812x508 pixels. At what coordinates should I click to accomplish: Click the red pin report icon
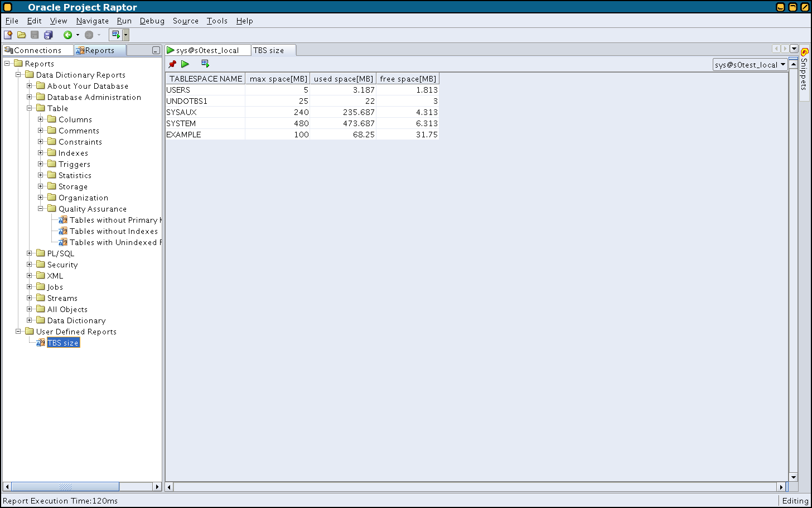[x=172, y=64]
